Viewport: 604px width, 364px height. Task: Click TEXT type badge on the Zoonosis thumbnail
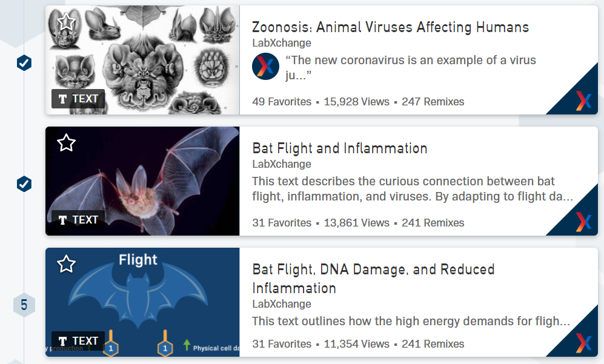click(79, 98)
